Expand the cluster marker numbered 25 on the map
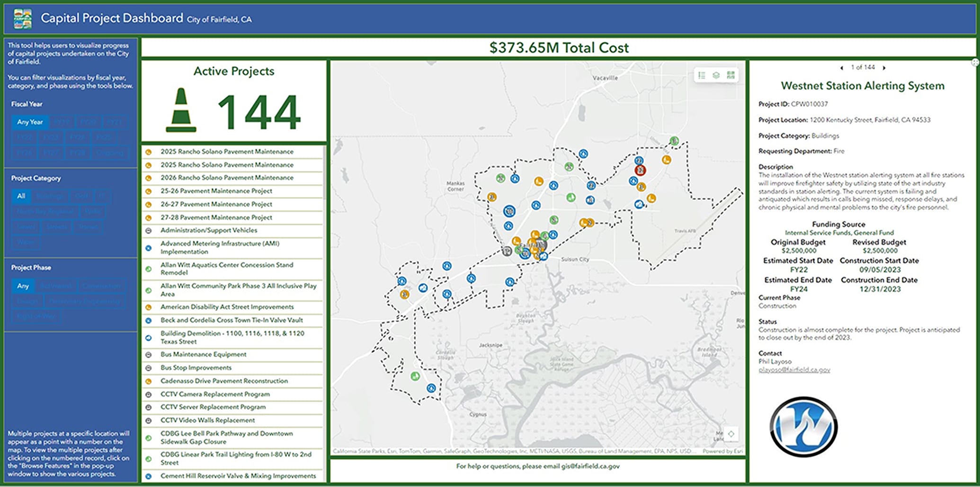Viewport: 980px width, 487px height. [570, 168]
